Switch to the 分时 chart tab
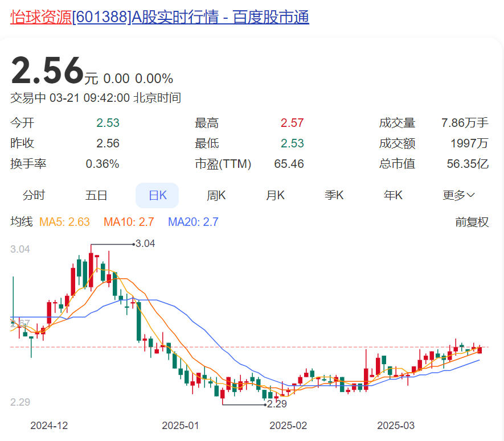 pos(34,195)
